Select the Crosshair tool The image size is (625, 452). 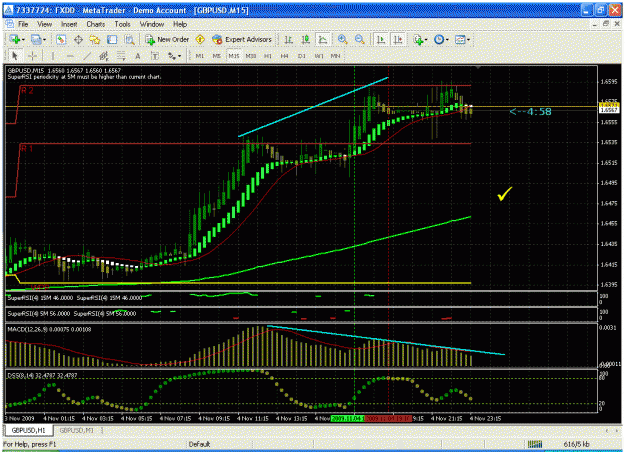tap(32, 56)
